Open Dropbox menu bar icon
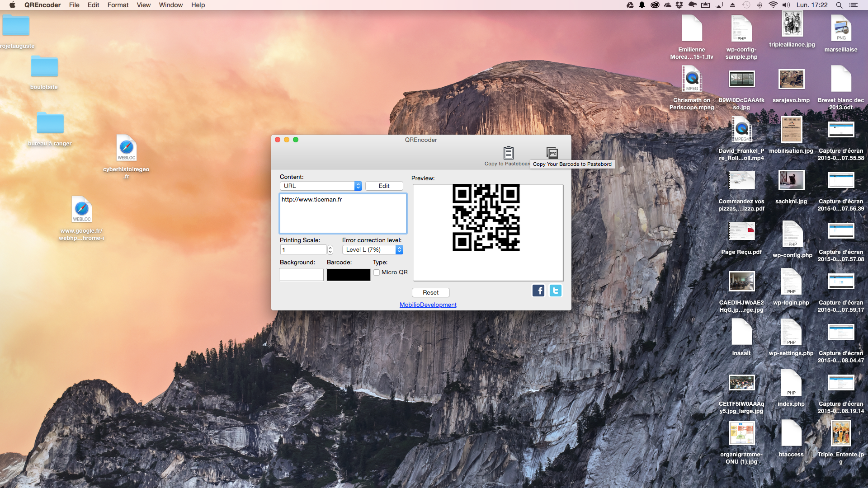This screenshot has height=488, width=868. 679,5
